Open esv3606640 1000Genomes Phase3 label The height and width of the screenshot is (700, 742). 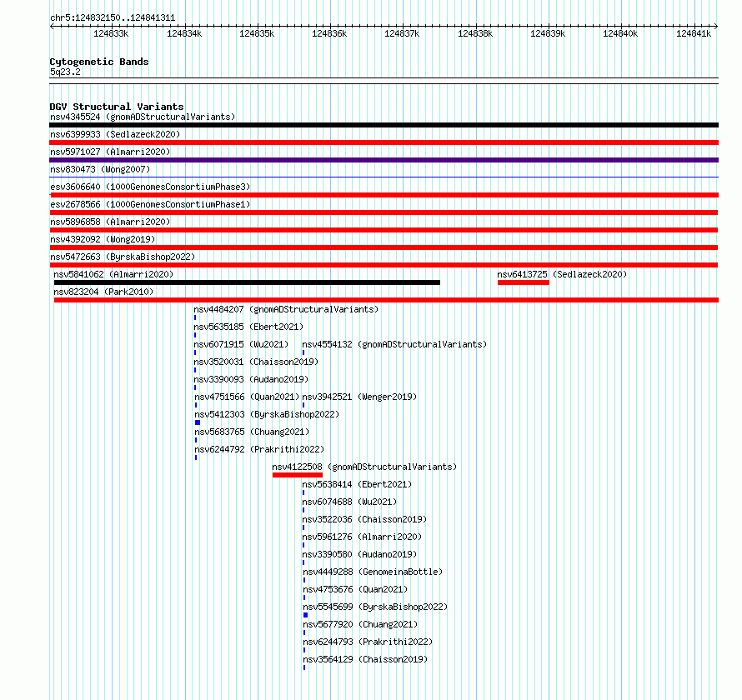coord(150,187)
